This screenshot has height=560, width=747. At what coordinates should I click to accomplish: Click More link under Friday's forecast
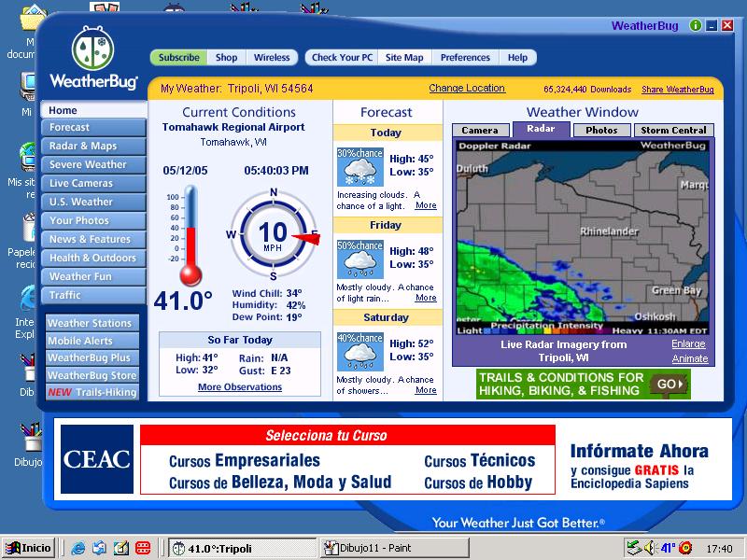point(426,298)
